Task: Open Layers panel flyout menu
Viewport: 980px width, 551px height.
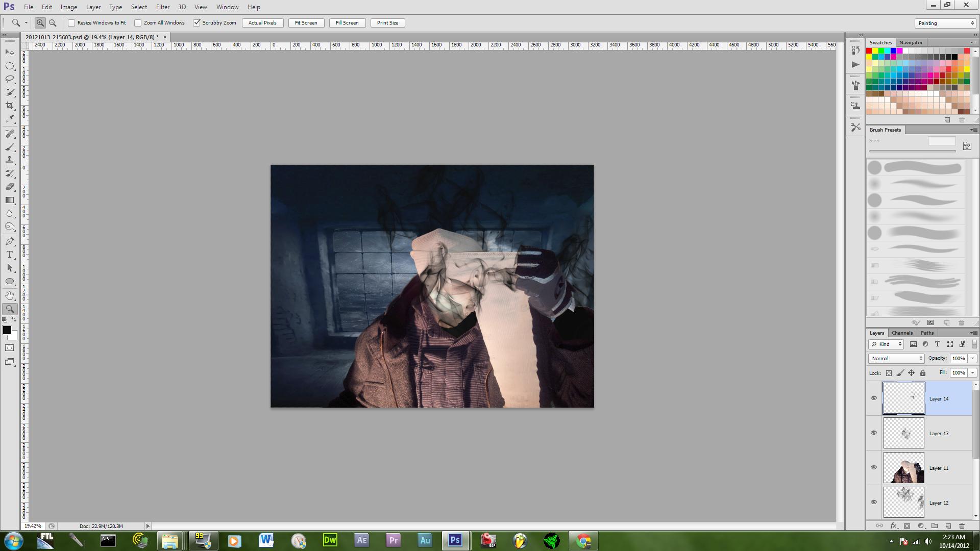Action: pos(973,333)
